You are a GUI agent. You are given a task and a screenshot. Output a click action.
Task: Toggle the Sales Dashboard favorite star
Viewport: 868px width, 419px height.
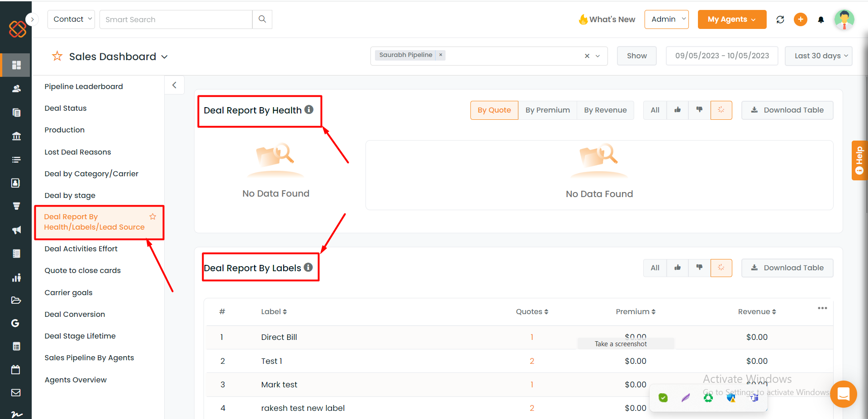[x=57, y=56]
